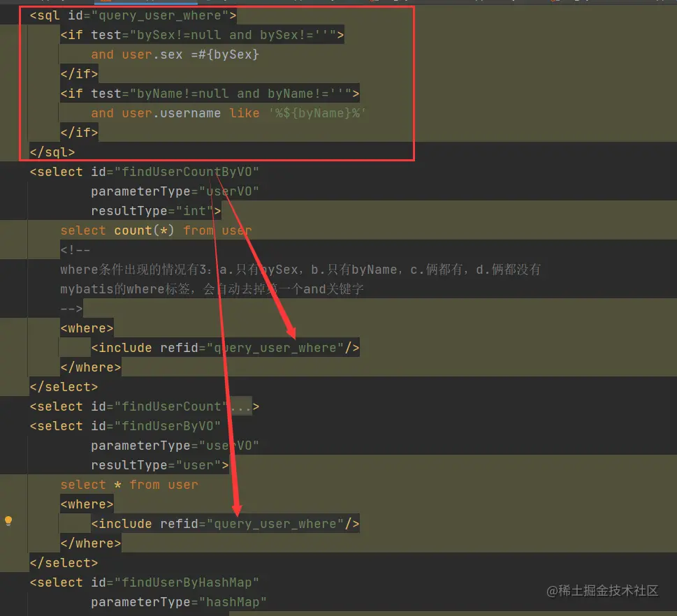
Task: Place cursor on the bySex test condition line
Action: pos(202,35)
